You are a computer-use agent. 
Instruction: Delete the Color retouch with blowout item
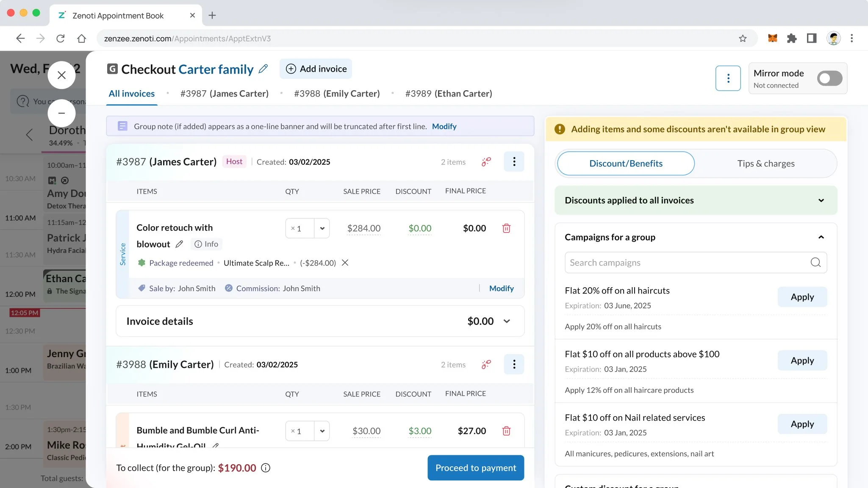[506, 228]
